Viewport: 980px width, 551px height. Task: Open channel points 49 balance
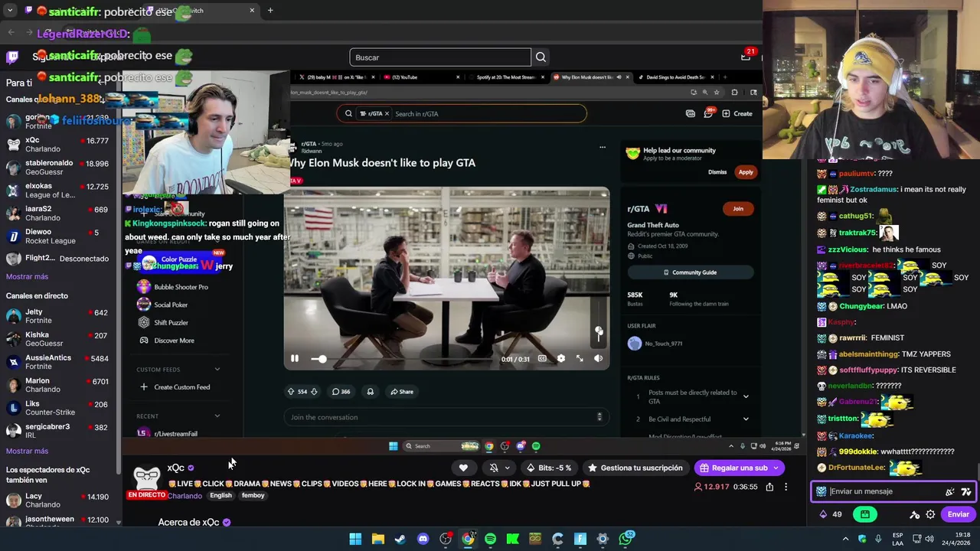[830, 515]
